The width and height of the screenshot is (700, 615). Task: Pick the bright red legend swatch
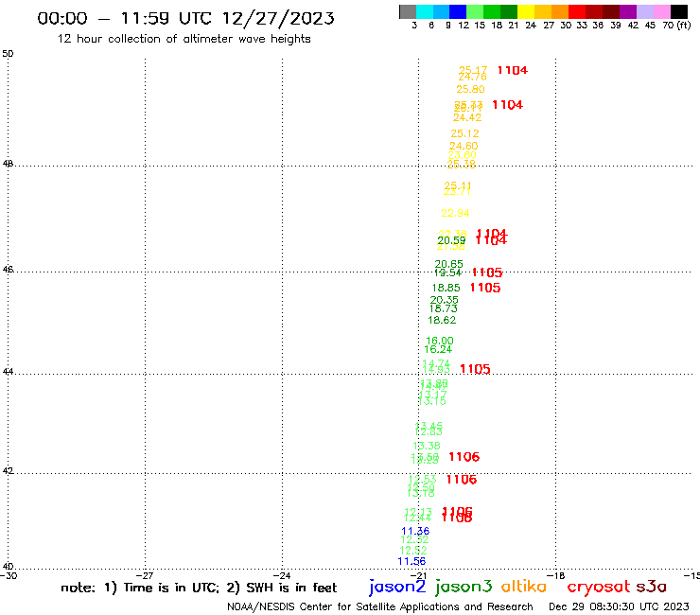tap(577, 11)
